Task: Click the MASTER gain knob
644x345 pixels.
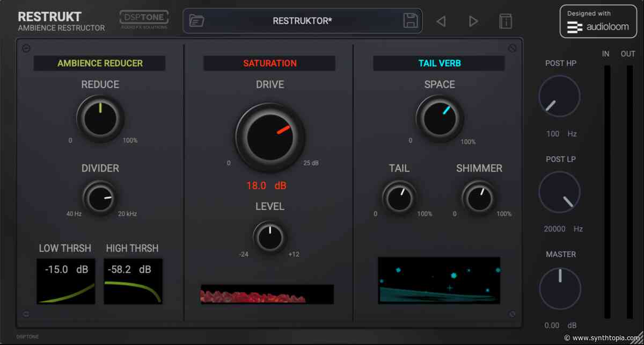Action: pos(560,289)
